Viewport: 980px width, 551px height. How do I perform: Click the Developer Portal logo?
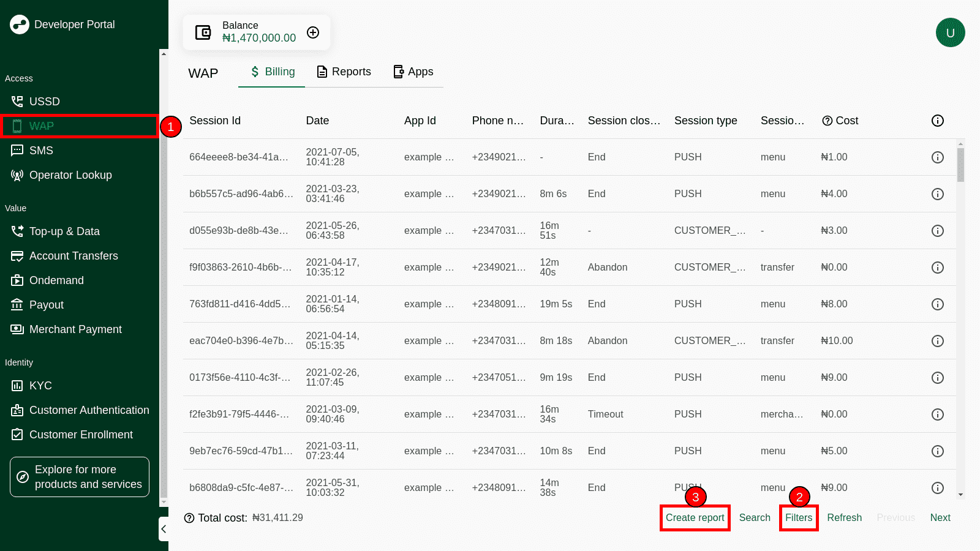[x=20, y=24]
